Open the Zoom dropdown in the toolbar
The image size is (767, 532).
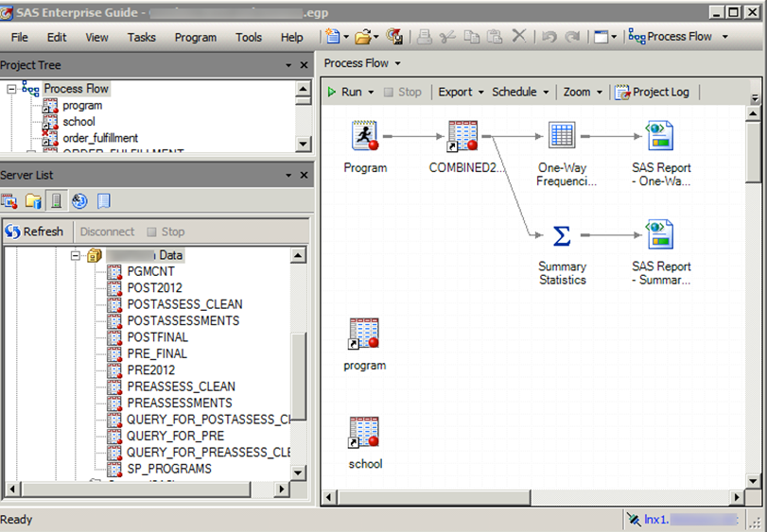tap(583, 92)
